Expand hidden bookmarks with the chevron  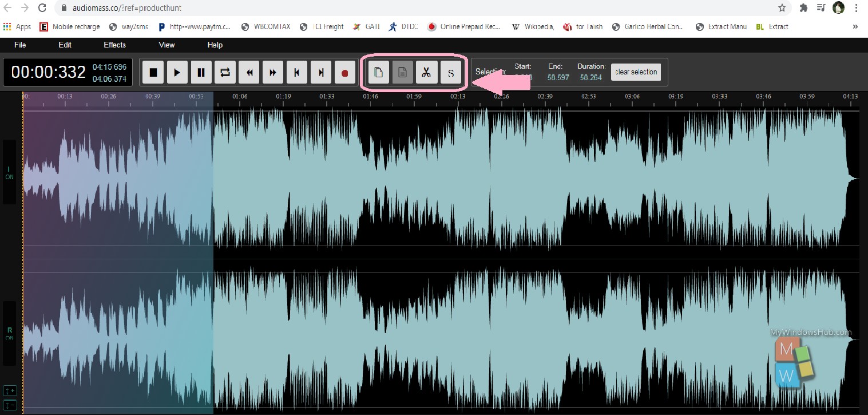click(x=855, y=26)
